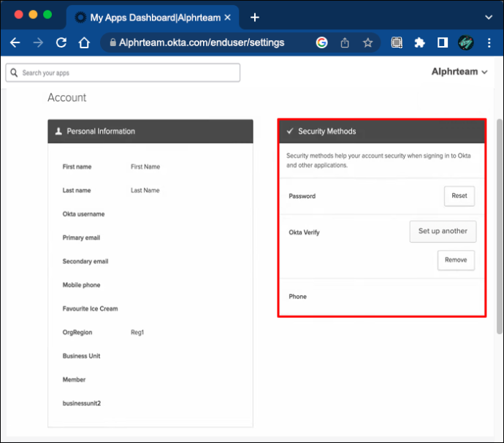Image resolution: width=504 pixels, height=443 pixels.
Task: Toggle the browser side panel icon
Action: 443,42
